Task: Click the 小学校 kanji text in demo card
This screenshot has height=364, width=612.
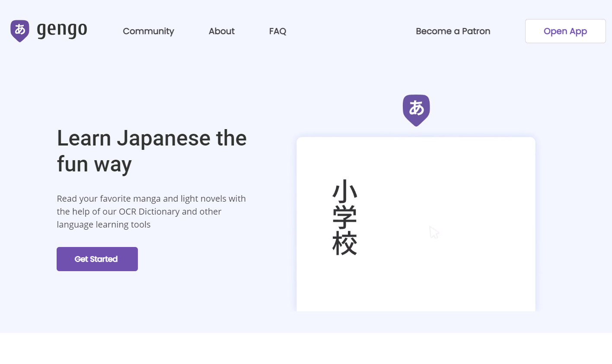Action: (345, 218)
